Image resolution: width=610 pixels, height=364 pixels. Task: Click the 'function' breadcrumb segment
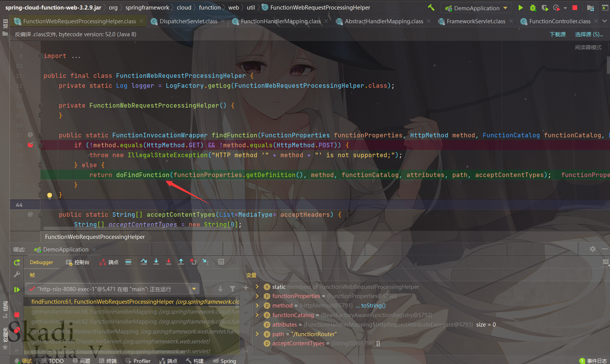click(x=210, y=8)
